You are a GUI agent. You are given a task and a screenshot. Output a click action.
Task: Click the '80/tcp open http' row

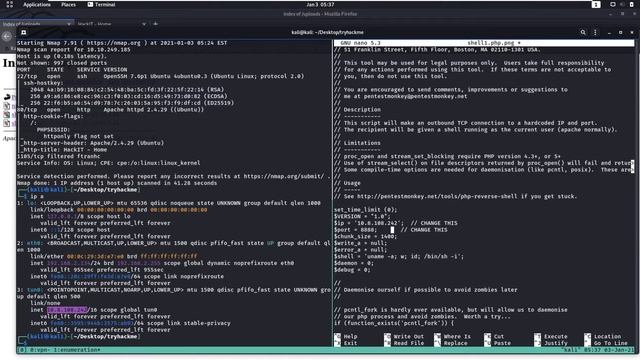tap(110, 110)
